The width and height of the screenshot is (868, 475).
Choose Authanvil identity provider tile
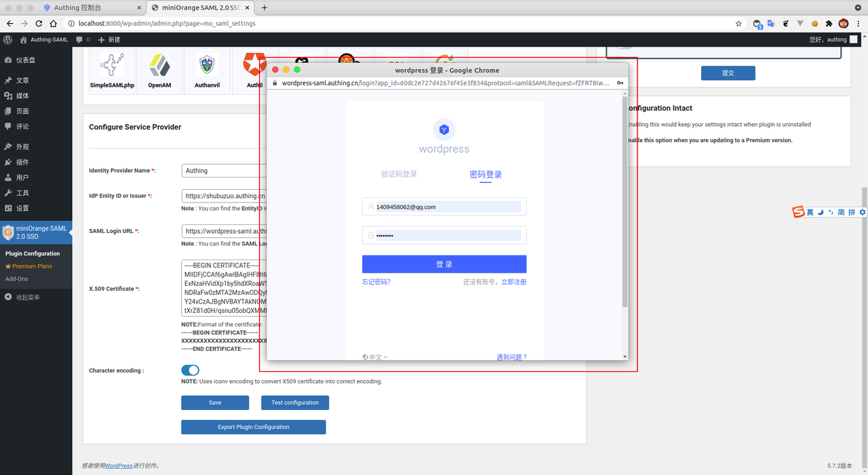(207, 70)
